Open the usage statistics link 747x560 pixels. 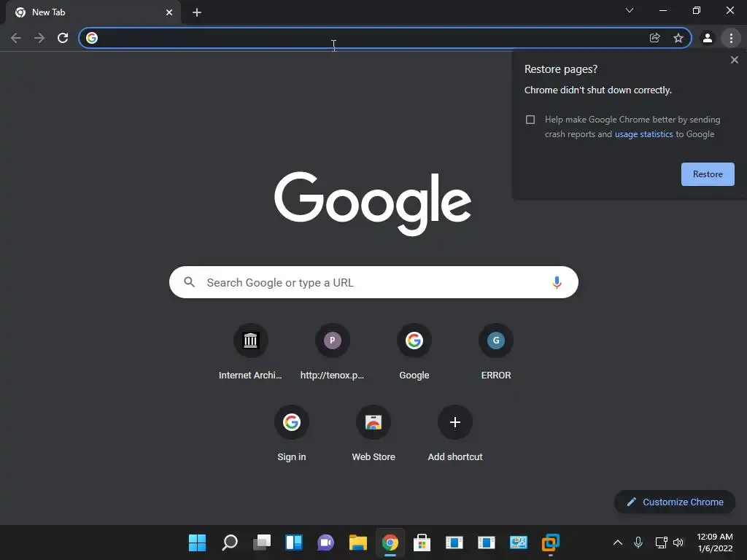tap(643, 134)
